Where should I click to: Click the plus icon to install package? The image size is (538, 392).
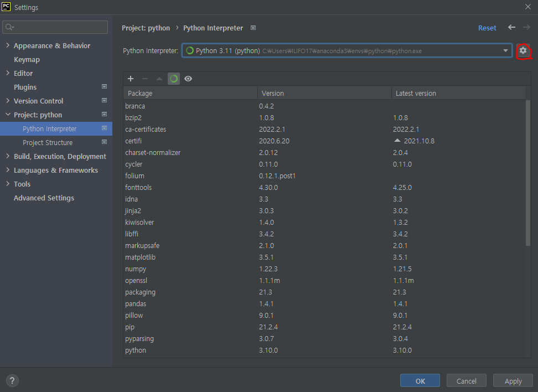tap(131, 79)
